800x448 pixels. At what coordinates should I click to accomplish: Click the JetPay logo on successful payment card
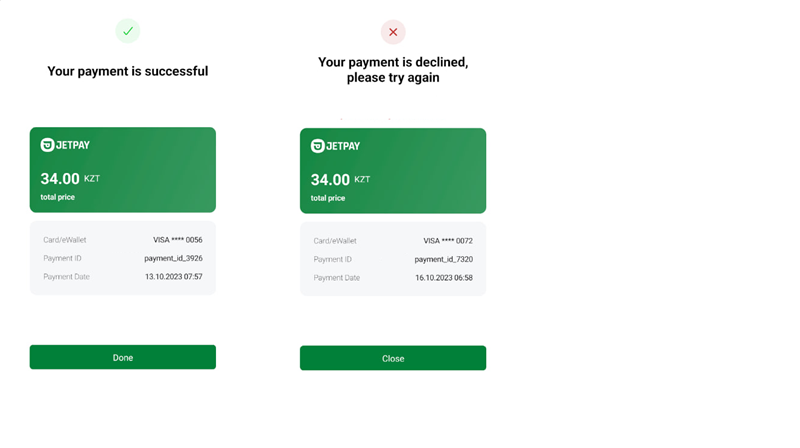click(65, 145)
